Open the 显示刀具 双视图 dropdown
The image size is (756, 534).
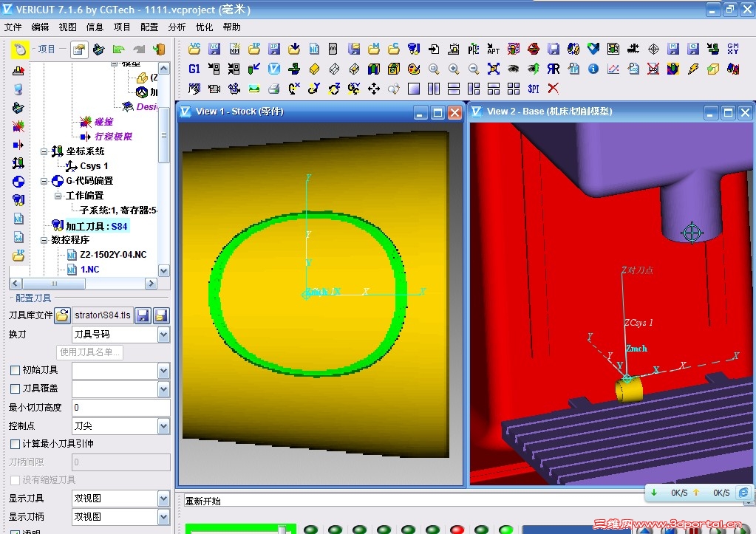pos(163,499)
